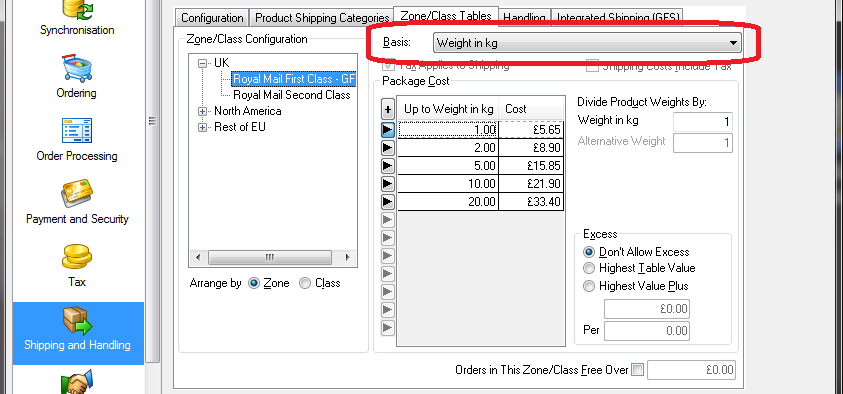Select Don't Allow Excess option
The width and height of the screenshot is (843, 394).
(589, 252)
